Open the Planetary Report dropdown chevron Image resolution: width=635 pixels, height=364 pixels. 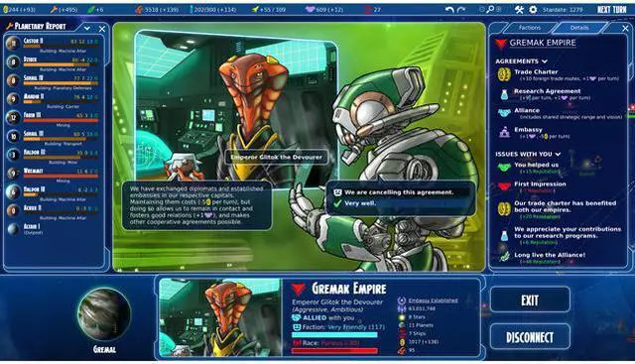pyautogui.click(x=86, y=29)
